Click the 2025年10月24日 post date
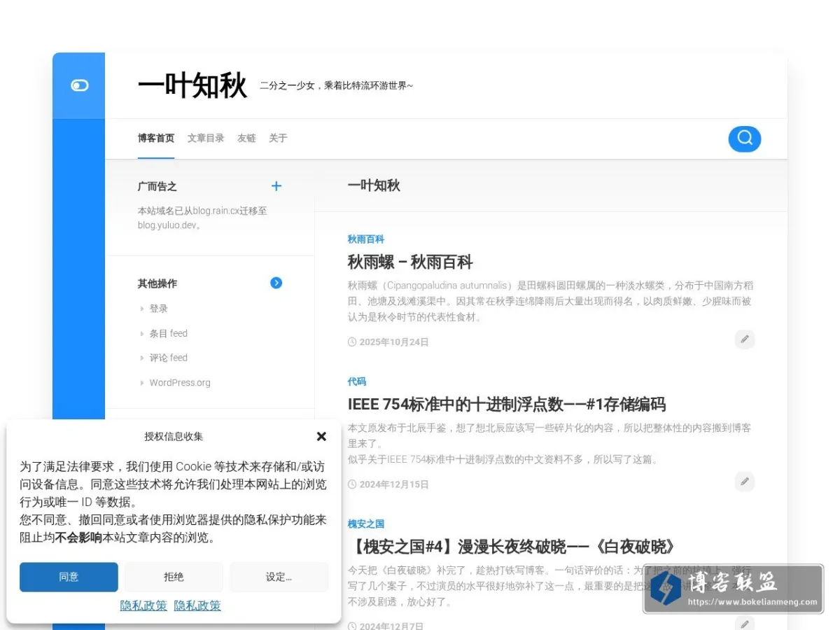The image size is (840, 630). 394,342
